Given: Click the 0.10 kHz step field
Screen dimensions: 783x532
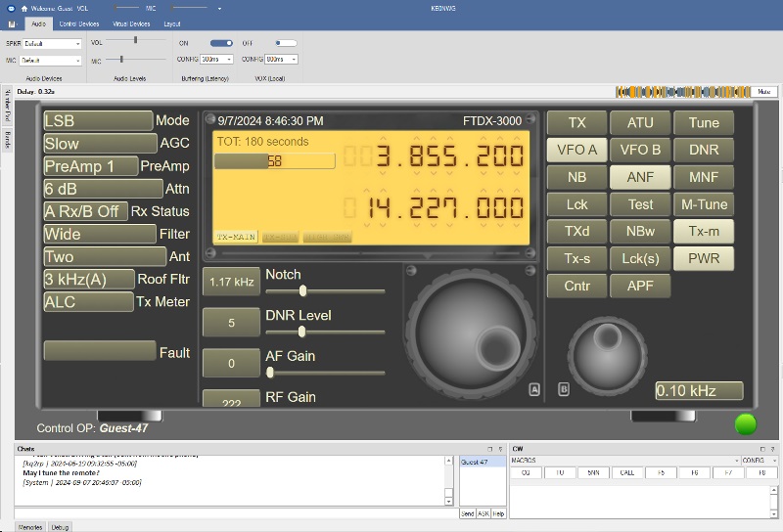Looking at the screenshot, I should coord(699,391).
